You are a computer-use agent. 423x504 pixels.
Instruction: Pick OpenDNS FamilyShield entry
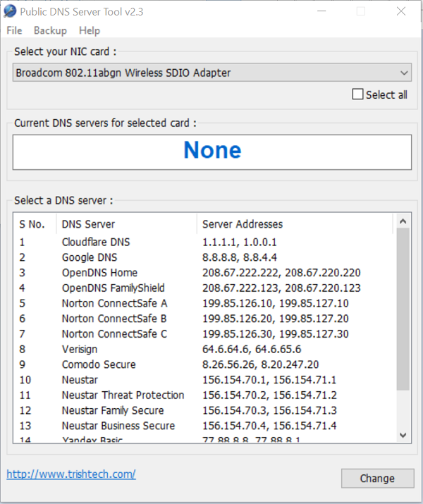[x=113, y=288]
